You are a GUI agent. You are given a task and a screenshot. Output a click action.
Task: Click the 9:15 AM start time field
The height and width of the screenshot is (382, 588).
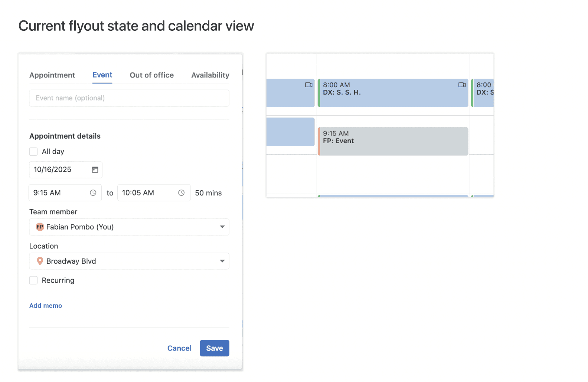pos(65,193)
